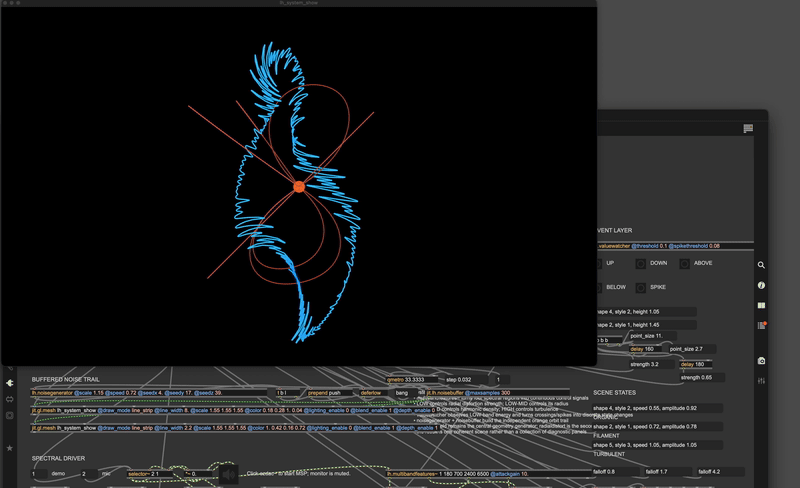The width and height of the screenshot is (800, 488).
Task: Click the 'SCENE STATES' comment
Action: tap(614, 393)
